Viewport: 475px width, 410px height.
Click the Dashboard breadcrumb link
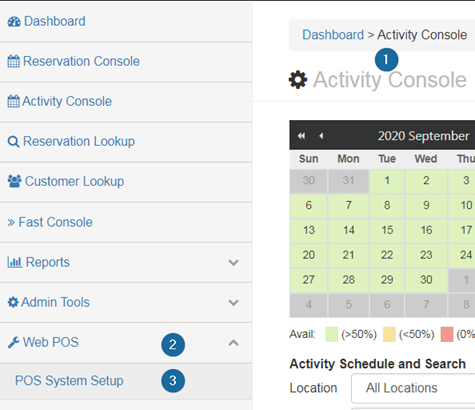click(333, 35)
